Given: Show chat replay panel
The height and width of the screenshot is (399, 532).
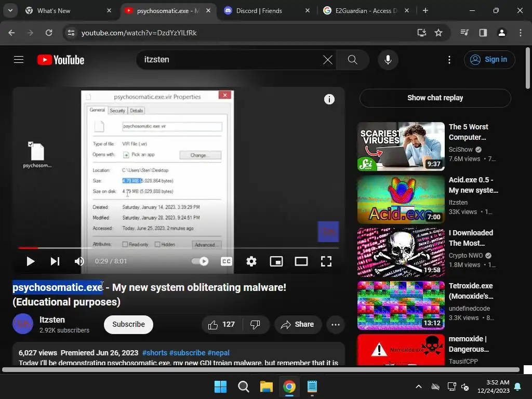Looking at the screenshot, I should point(435,98).
